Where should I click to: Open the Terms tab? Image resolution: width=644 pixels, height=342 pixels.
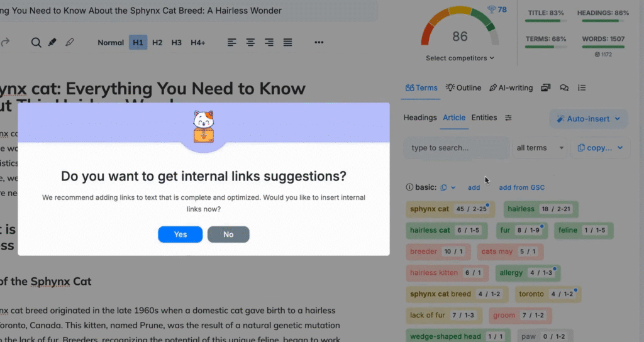(x=421, y=88)
